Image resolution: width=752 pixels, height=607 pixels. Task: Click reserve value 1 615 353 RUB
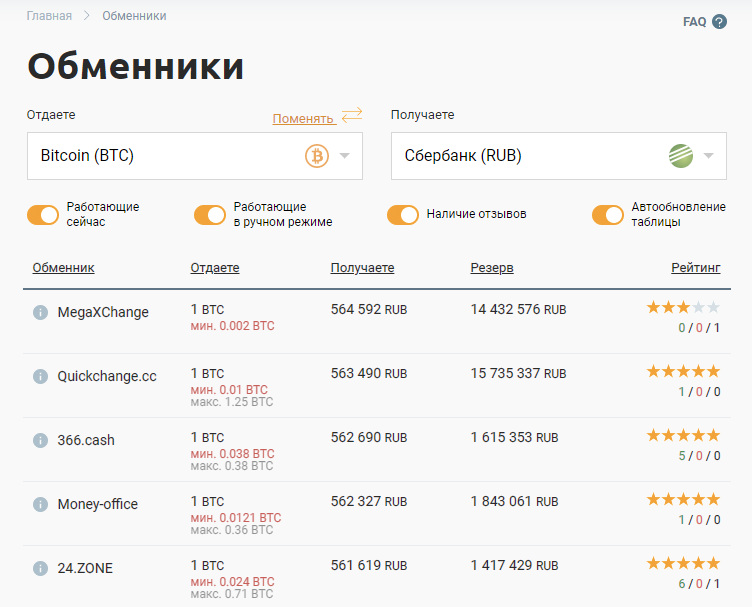pyautogui.click(x=515, y=437)
